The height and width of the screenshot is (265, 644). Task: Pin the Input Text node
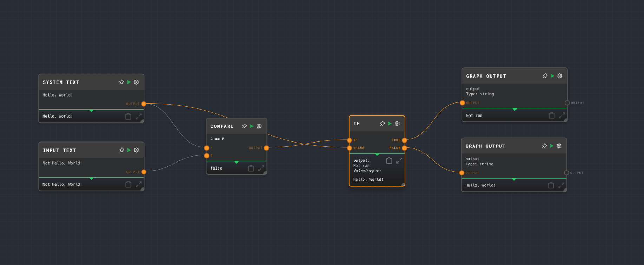[x=121, y=150]
